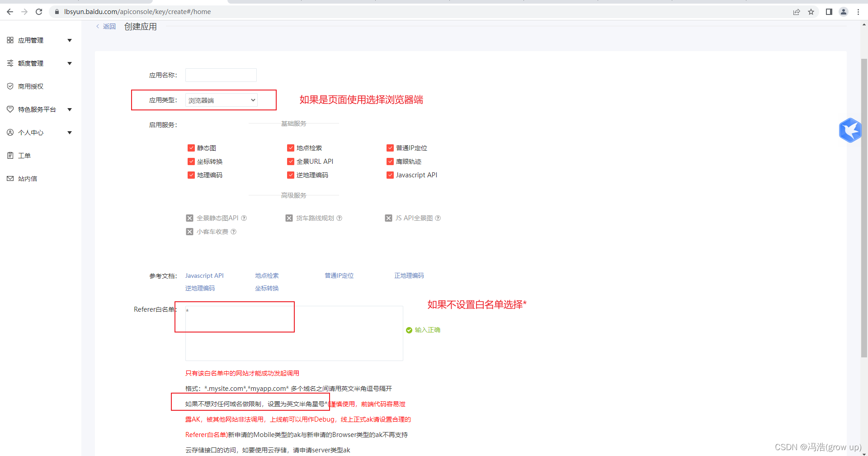Viewport: 868px width, 456px height.
Task: Uncheck the 坐标转换 checkbox
Action: (191, 161)
